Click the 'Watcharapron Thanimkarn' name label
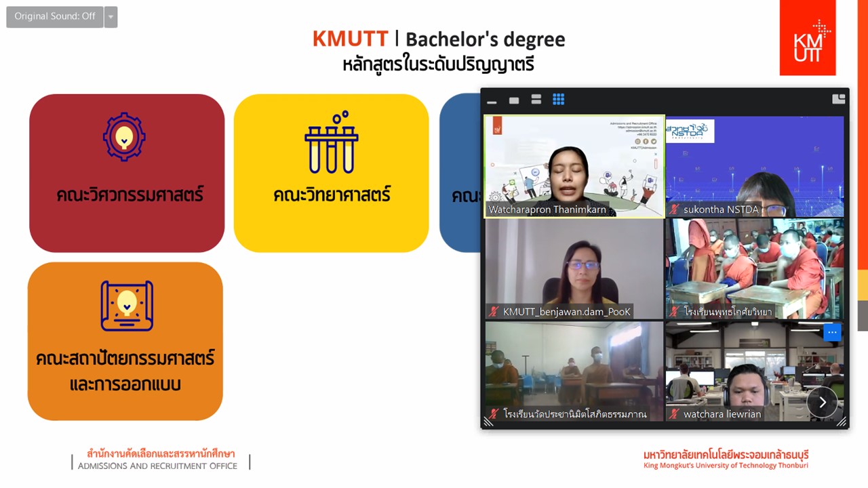Screen dimensions: 868x488 click(547, 209)
